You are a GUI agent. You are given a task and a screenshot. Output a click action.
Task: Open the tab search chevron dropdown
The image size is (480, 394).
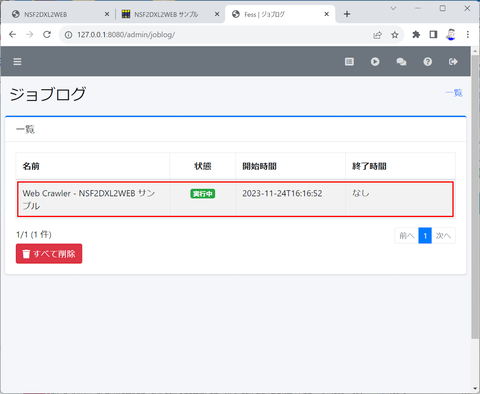[393, 9]
